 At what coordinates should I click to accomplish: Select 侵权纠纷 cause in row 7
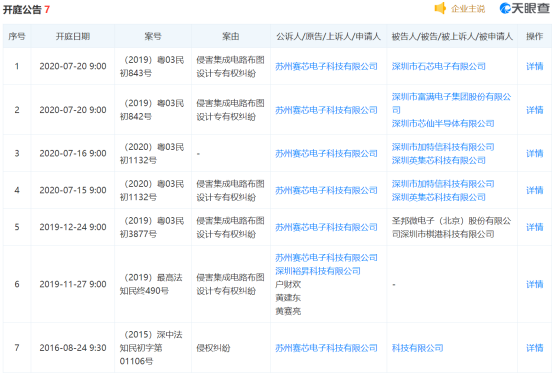[213, 348]
